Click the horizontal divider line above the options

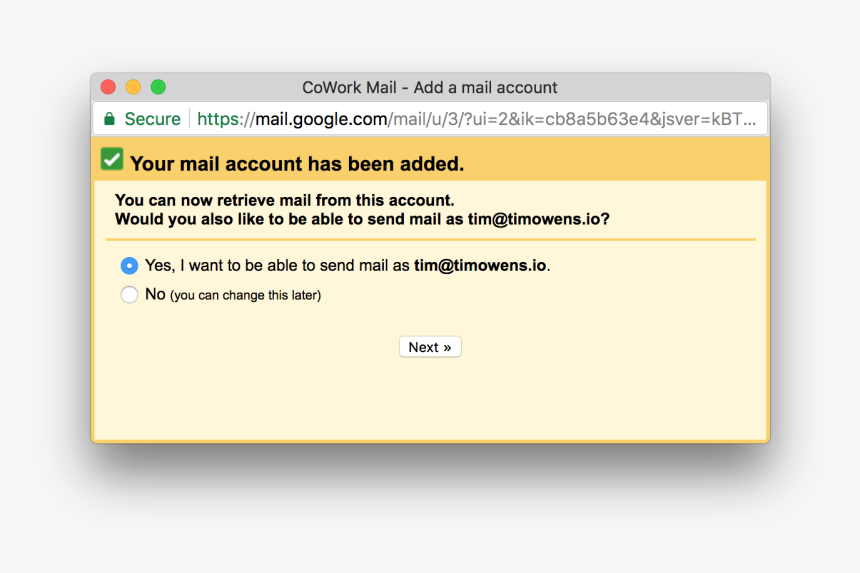click(x=430, y=240)
